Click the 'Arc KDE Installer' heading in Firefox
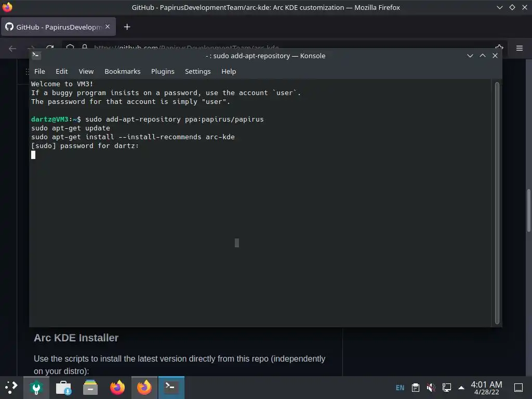 click(76, 338)
